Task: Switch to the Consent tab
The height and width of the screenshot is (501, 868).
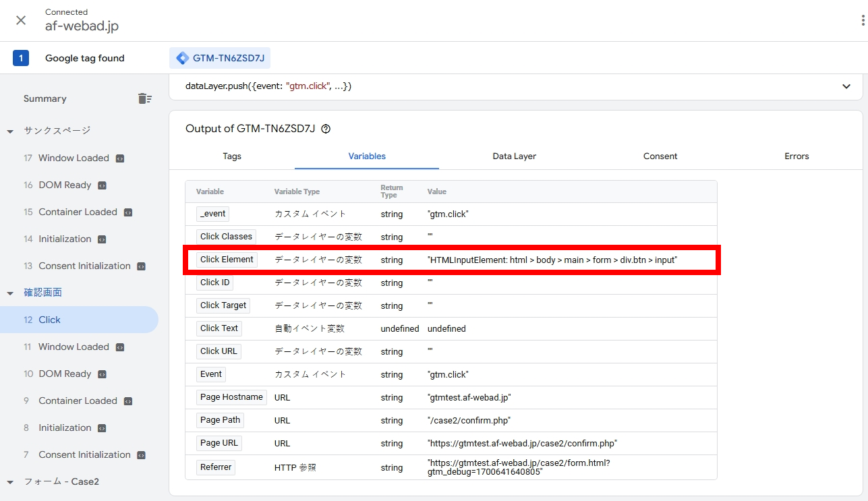Action: click(660, 156)
